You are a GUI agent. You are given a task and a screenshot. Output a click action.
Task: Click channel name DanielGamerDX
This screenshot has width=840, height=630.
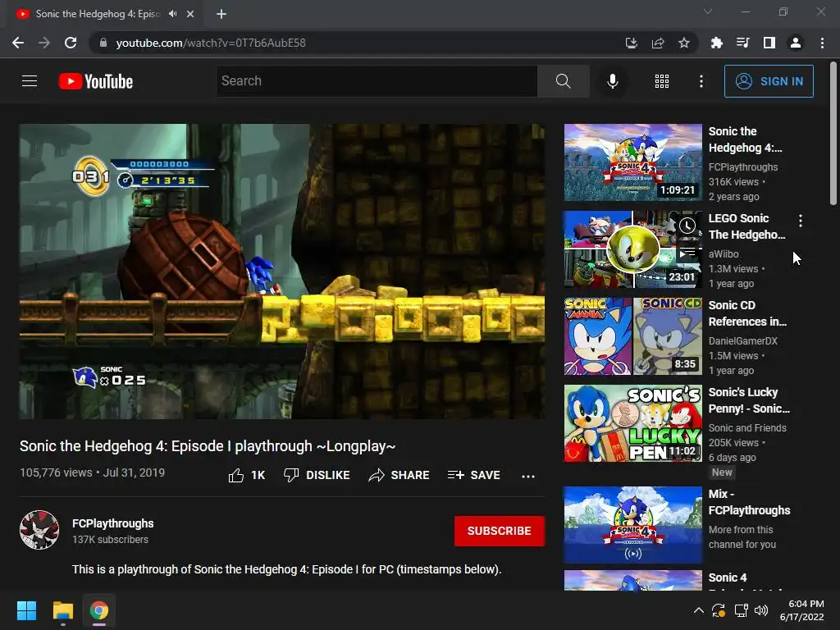(x=742, y=340)
